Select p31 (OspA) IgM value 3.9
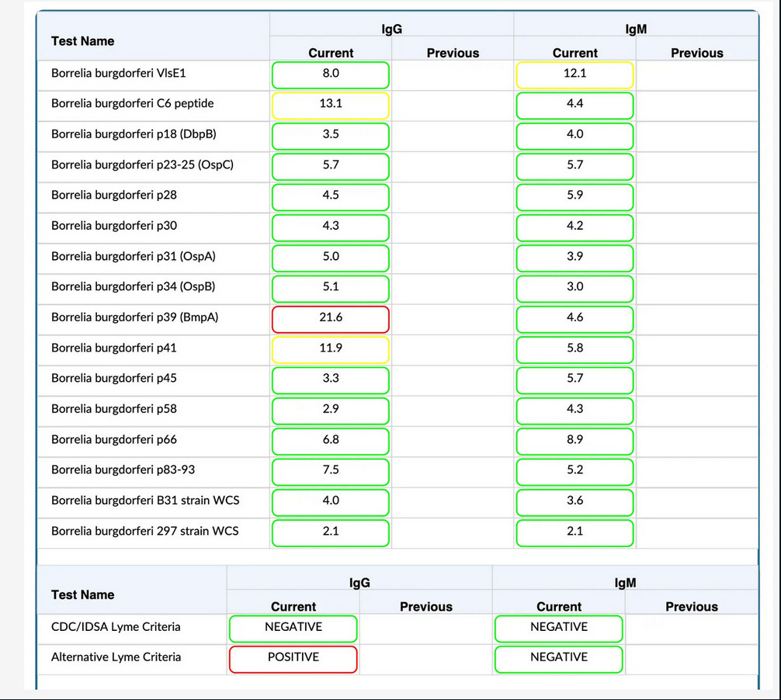The height and width of the screenshot is (700, 781). [574, 258]
